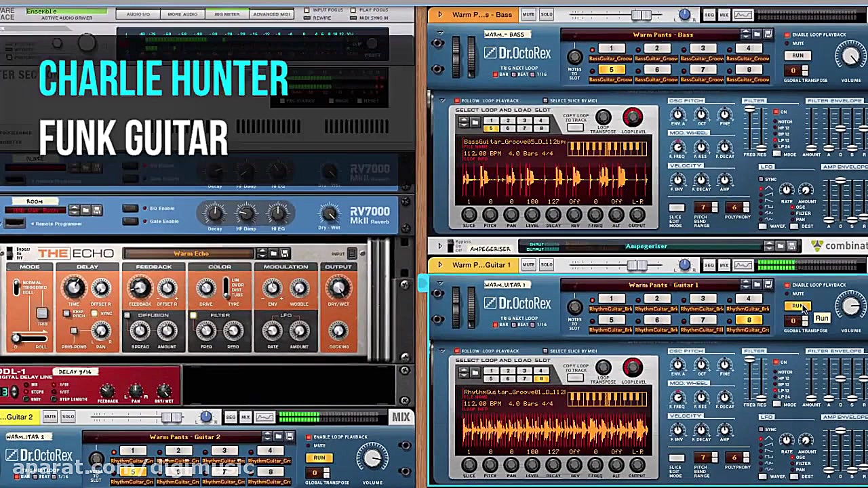The image size is (868, 488).
Task: Open patch browser folder on Warm Pants - Bass
Action: pyautogui.click(x=757, y=35)
